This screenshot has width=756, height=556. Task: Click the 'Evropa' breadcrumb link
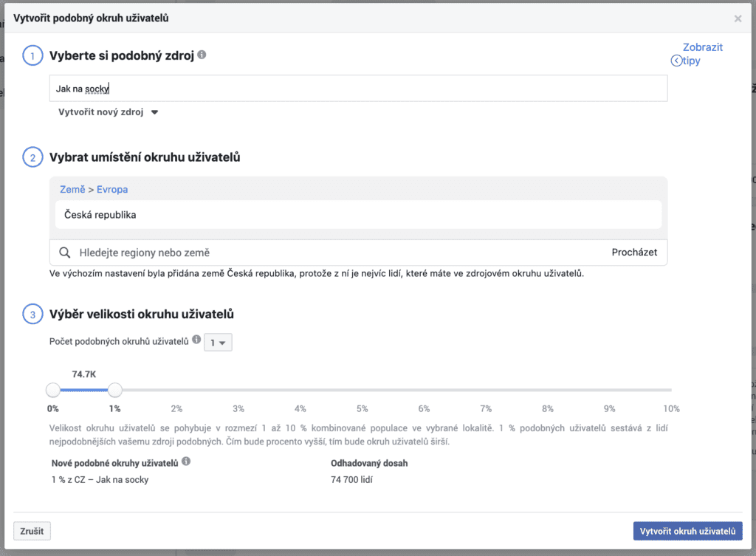click(x=112, y=189)
